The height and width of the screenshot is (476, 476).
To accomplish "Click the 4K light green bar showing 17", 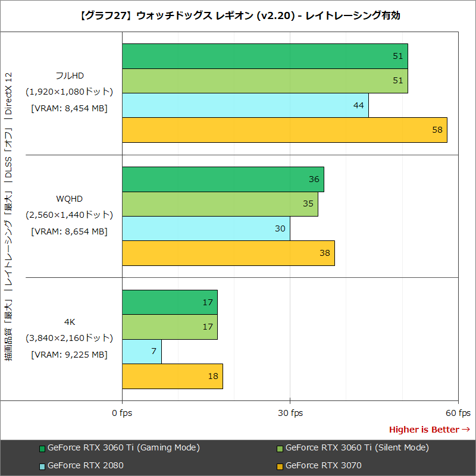I will [170, 327].
